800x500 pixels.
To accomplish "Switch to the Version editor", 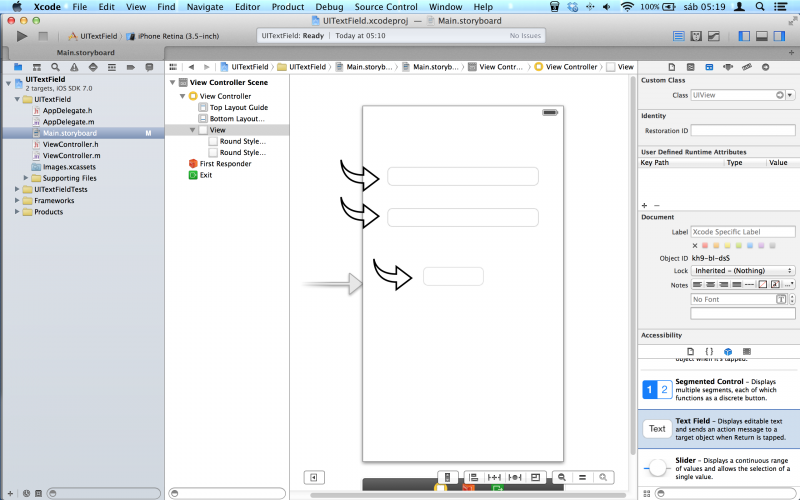I will point(714,36).
